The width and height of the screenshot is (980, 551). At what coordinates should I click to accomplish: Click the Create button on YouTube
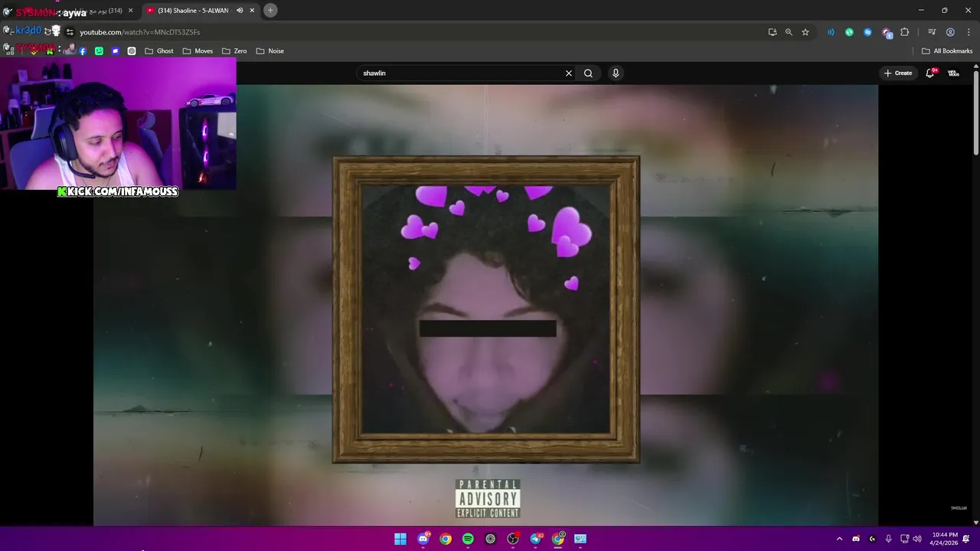898,73
